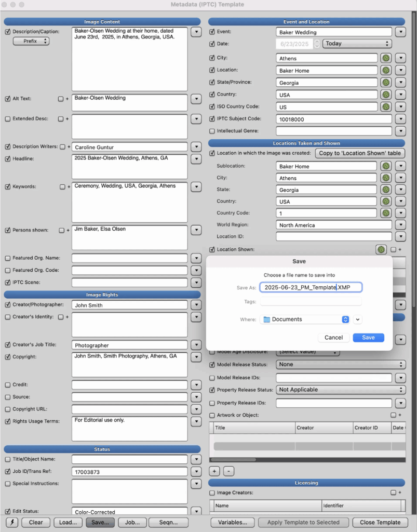
Task: Click the Seqn... button
Action: [x=168, y=522]
